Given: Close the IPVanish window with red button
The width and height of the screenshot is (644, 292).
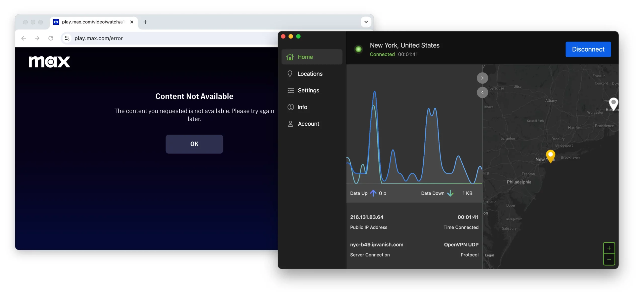Looking at the screenshot, I should [283, 36].
